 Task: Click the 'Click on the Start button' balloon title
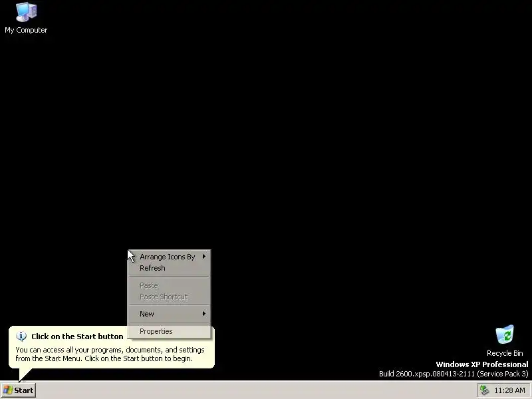77,336
